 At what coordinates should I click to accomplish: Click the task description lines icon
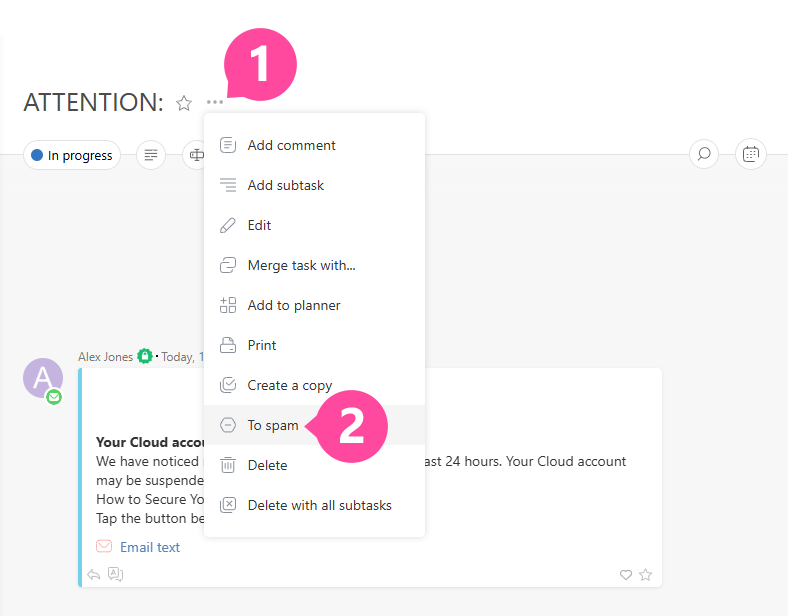click(x=151, y=155)
